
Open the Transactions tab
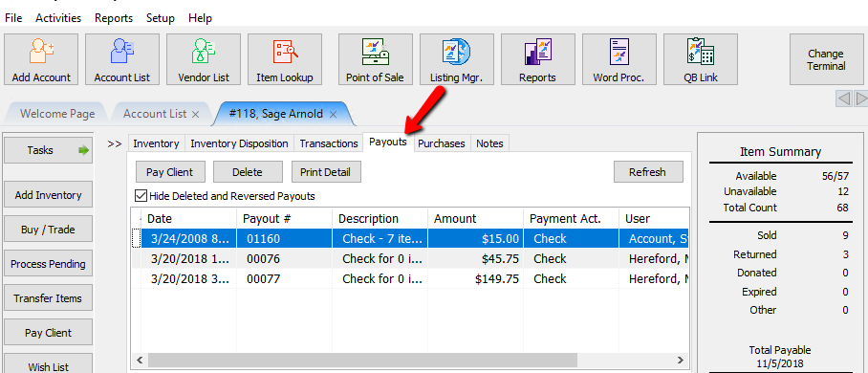pos(329,143)
